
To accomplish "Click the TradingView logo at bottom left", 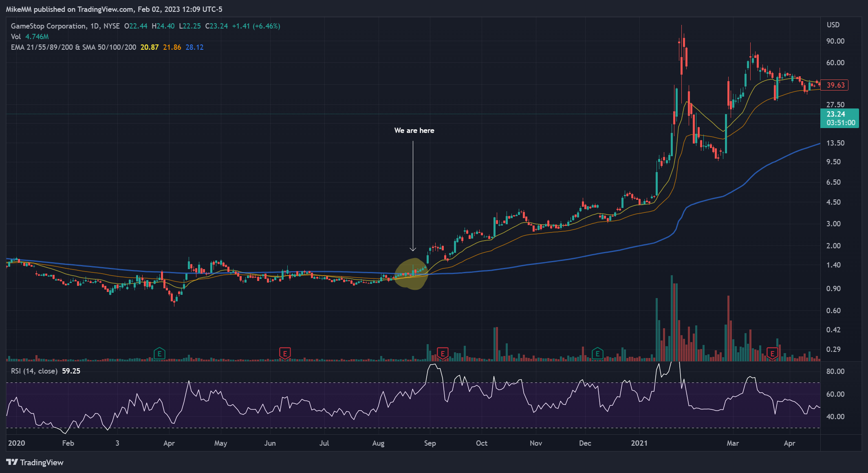I will point(35,462).
